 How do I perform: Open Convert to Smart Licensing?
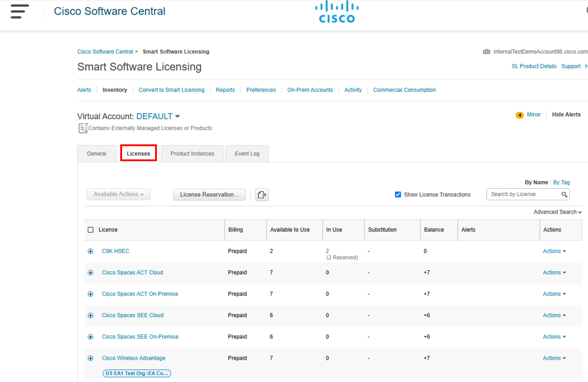172,90
